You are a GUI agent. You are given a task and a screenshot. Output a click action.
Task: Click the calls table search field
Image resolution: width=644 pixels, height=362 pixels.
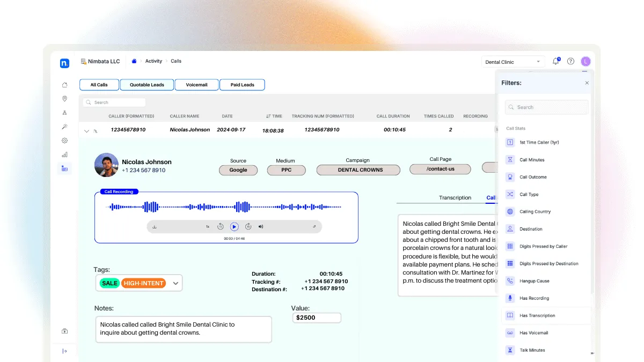114,102
